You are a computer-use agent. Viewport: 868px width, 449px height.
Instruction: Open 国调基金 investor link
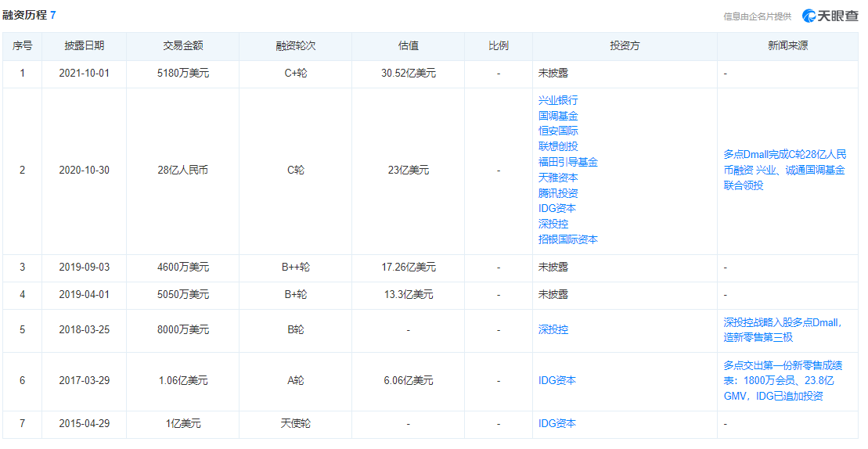[x=558, y=116]
